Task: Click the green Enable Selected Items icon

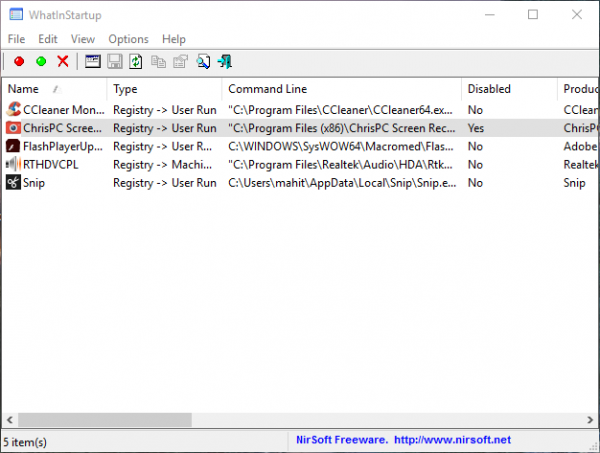Action: tap(41, 61)
